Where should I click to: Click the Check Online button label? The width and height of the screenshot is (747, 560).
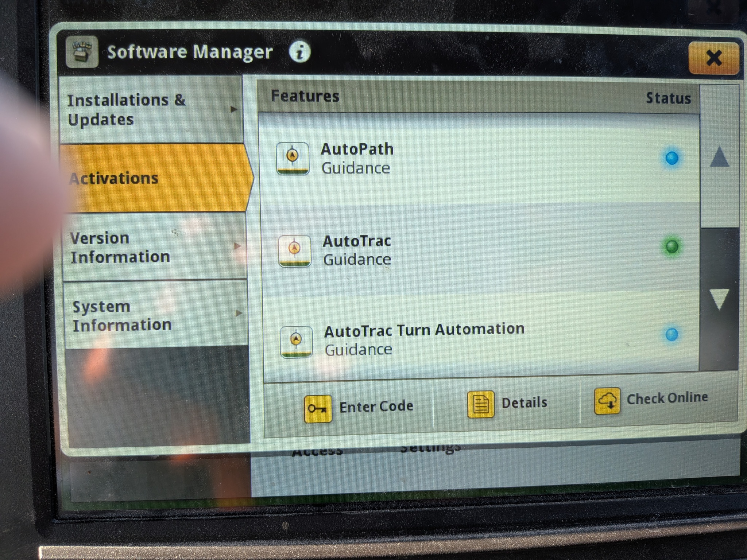pyautogui.click(x=667, y=398)
